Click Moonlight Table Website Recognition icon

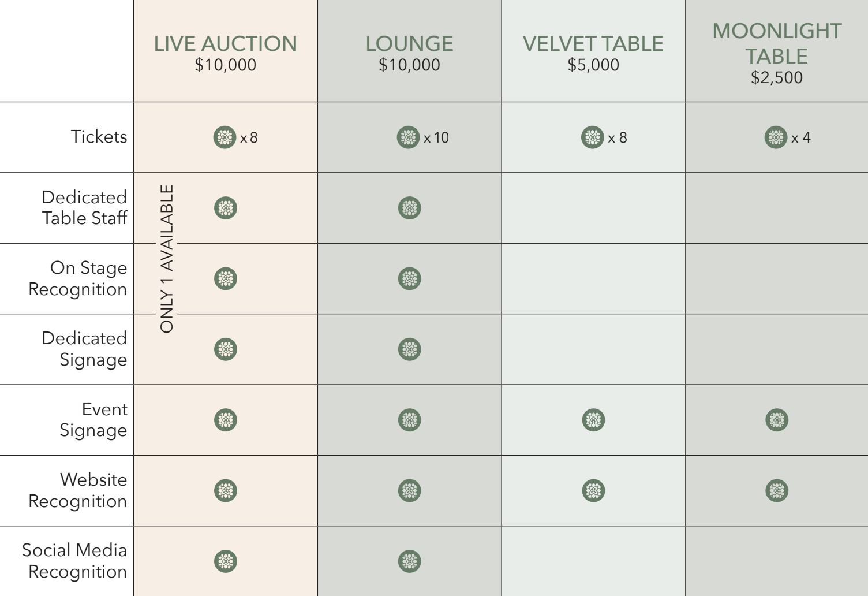point(777,491)
